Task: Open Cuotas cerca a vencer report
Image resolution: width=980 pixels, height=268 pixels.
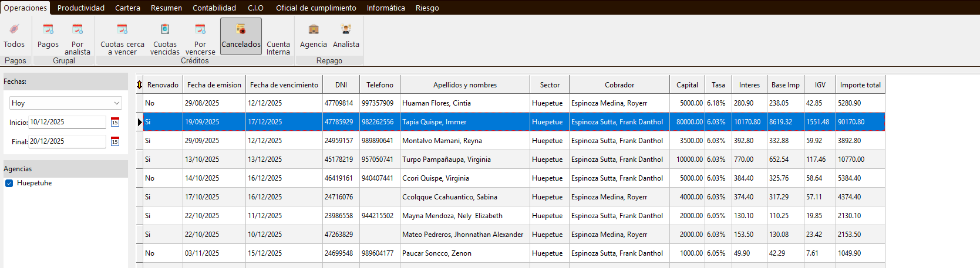Action: tap(122, 36)
